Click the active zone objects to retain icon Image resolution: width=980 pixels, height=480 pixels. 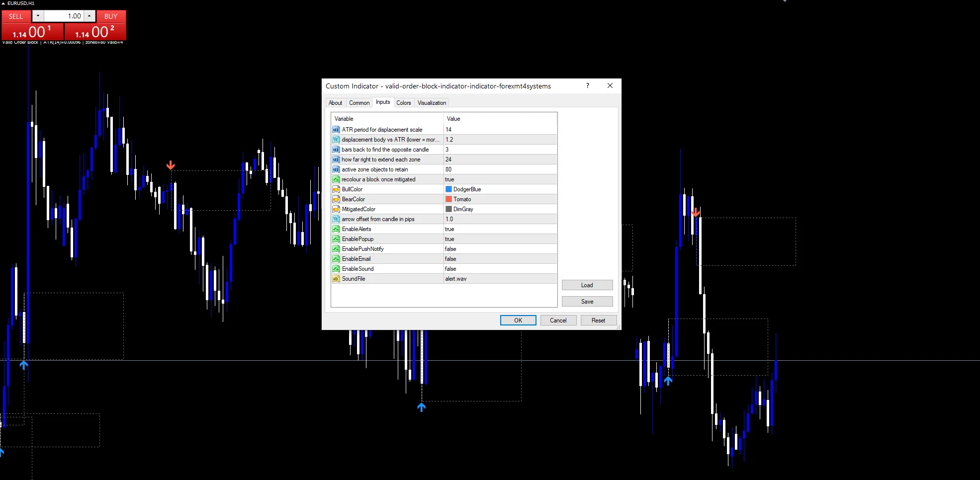(x=336, y=169)
